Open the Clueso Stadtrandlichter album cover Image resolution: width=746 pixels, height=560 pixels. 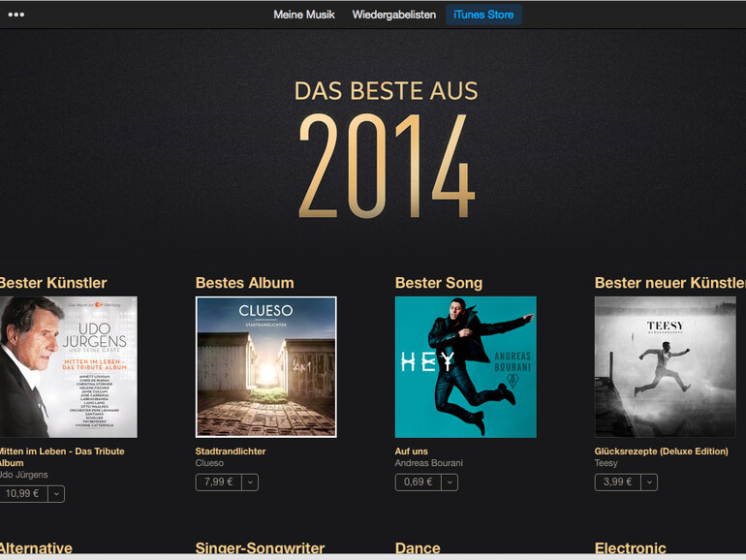(x=266, y=367)
